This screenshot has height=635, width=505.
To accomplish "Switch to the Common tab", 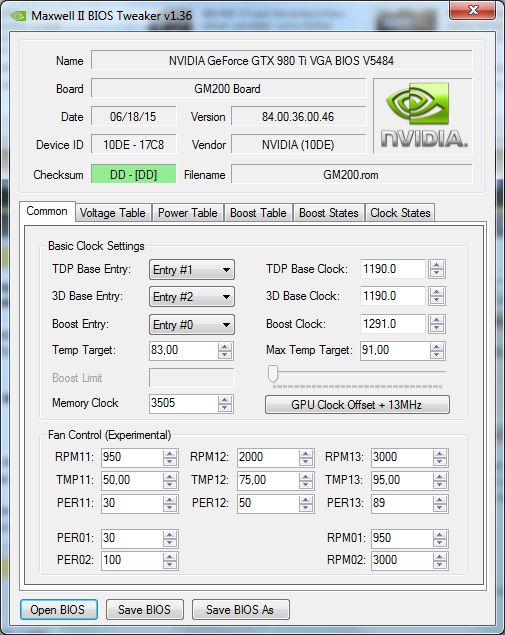I will [x=47, y=211].
